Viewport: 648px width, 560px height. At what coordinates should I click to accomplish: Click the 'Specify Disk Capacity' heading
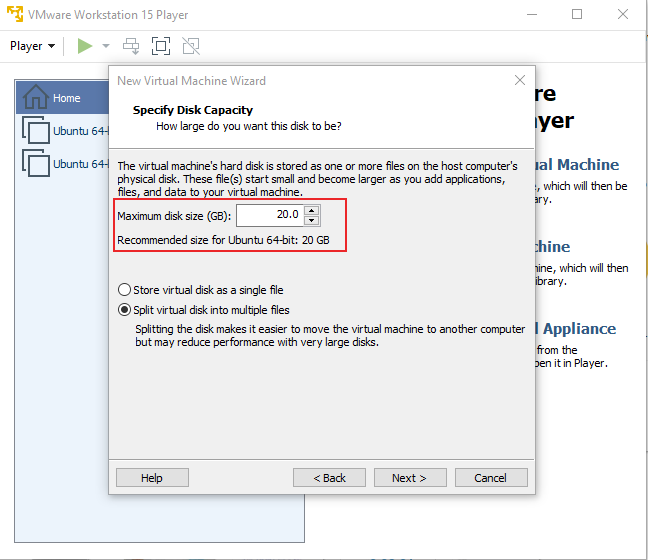click(x=193, y=110)
